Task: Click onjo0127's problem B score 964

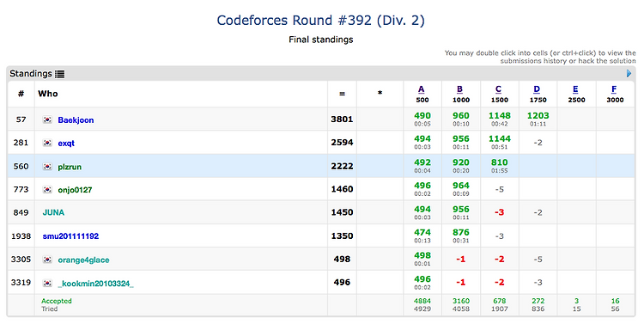Action: (461, 186)
